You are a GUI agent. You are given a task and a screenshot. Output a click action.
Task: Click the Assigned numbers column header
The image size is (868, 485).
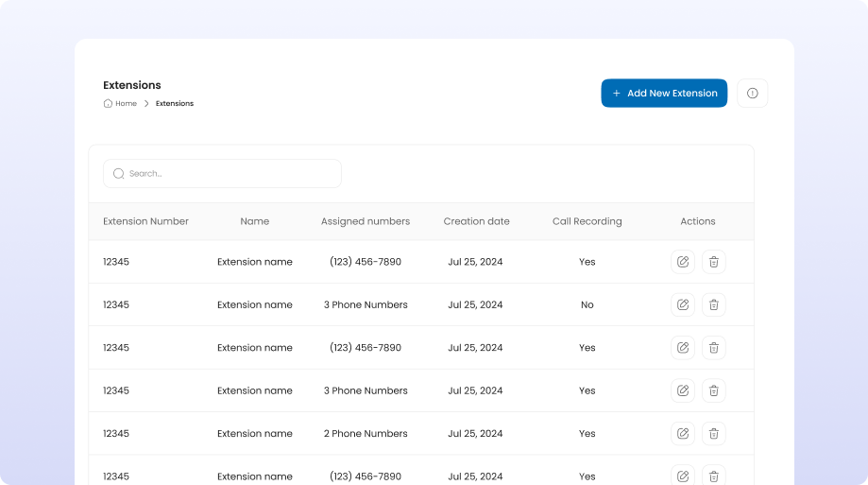[366, 221]
